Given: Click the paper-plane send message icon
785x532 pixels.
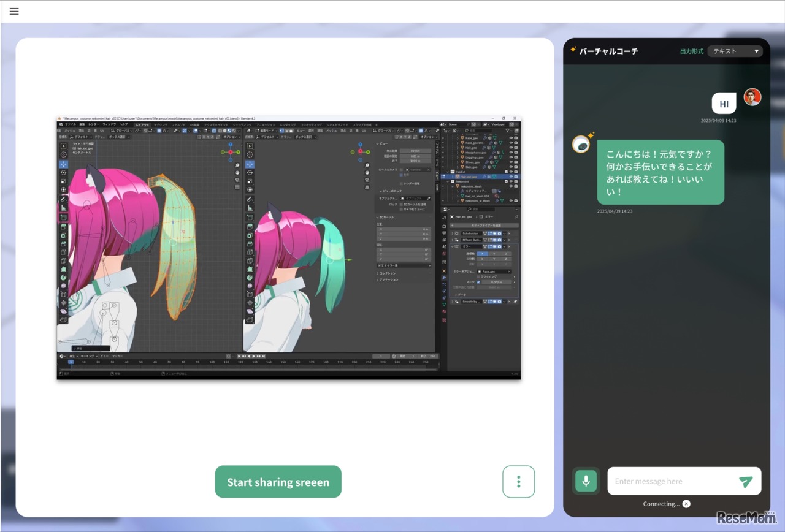Looking at the screenshot, I should (x=745, y=482).
